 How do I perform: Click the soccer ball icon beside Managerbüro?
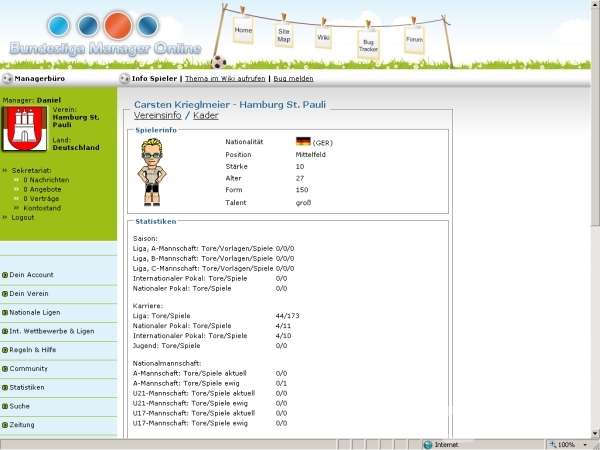click(8, 78)
